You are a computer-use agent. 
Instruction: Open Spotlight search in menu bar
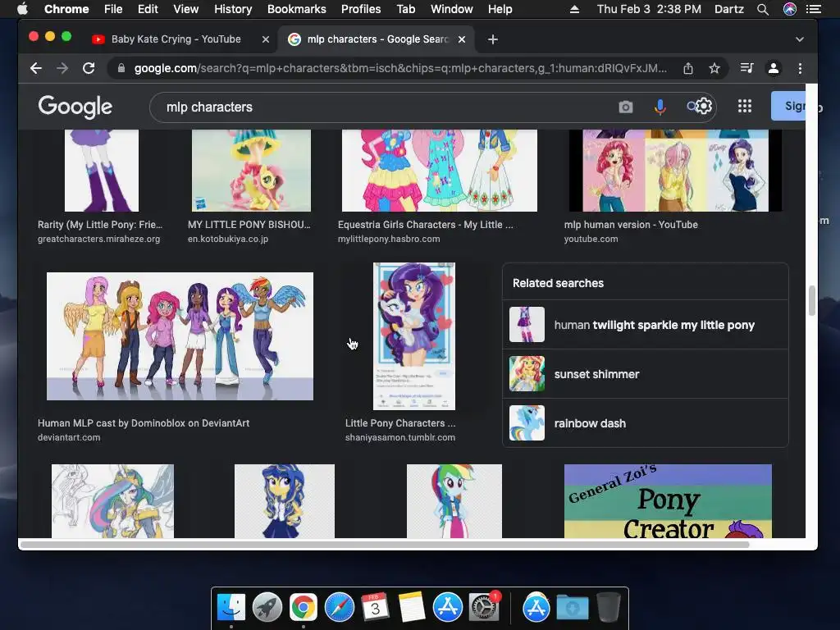pyautogui.click(x=763, y=9)
